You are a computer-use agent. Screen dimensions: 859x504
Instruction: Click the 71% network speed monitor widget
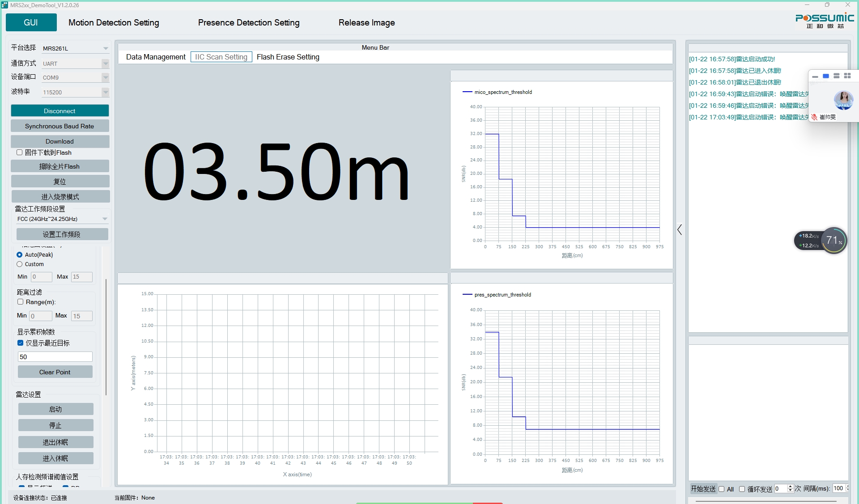834,241
